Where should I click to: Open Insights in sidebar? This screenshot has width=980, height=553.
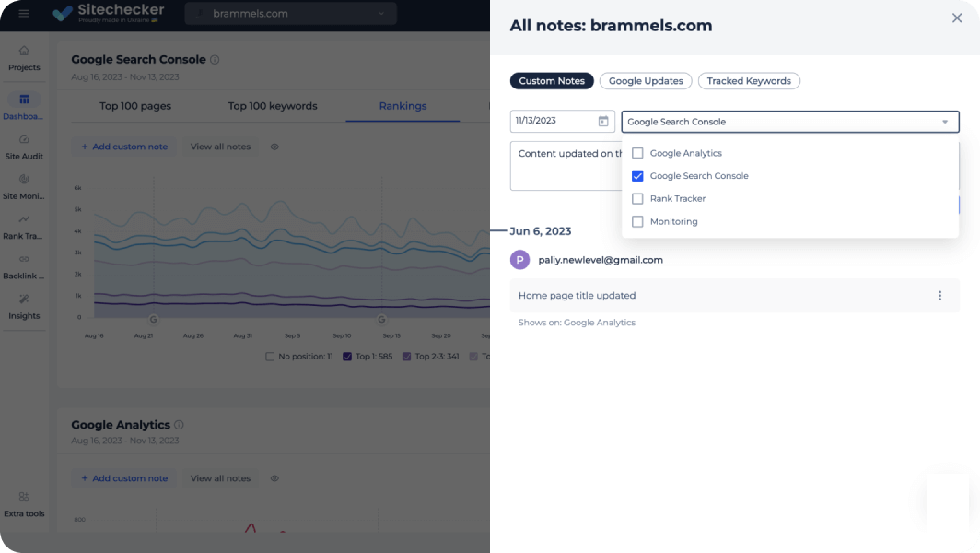[x=24, y=307]
